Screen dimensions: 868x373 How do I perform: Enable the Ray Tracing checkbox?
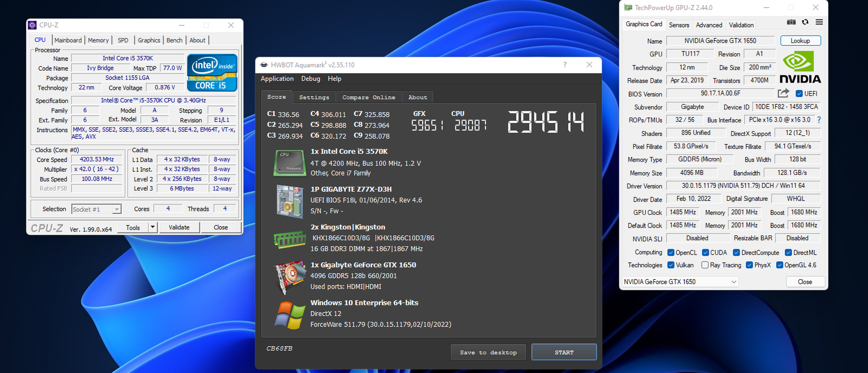705,265
